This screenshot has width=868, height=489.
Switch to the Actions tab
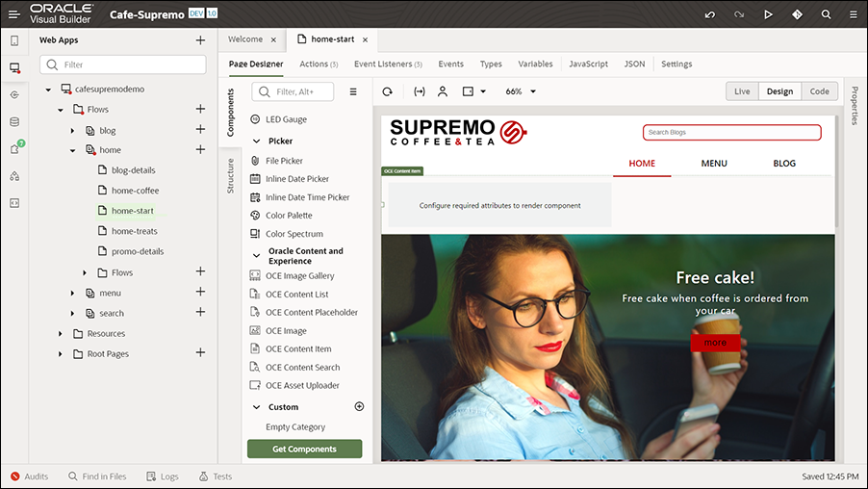pyautogui.click(x=319, y=64)
